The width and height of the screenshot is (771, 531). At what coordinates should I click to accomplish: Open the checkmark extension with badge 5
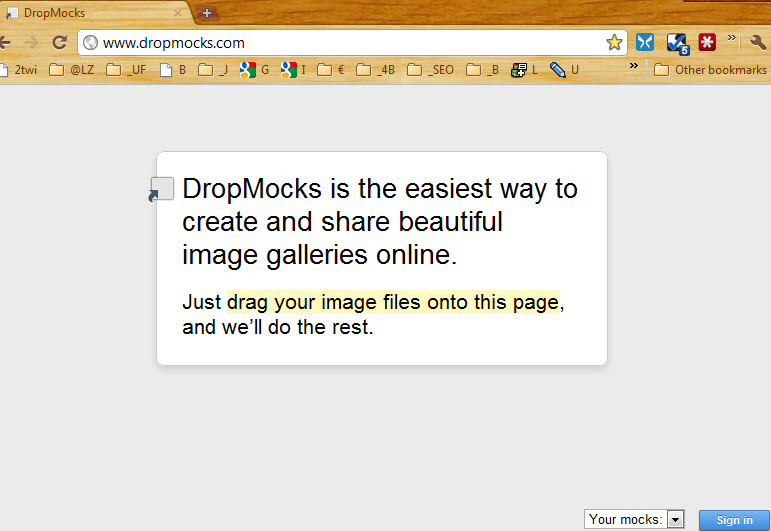[678, 43]
